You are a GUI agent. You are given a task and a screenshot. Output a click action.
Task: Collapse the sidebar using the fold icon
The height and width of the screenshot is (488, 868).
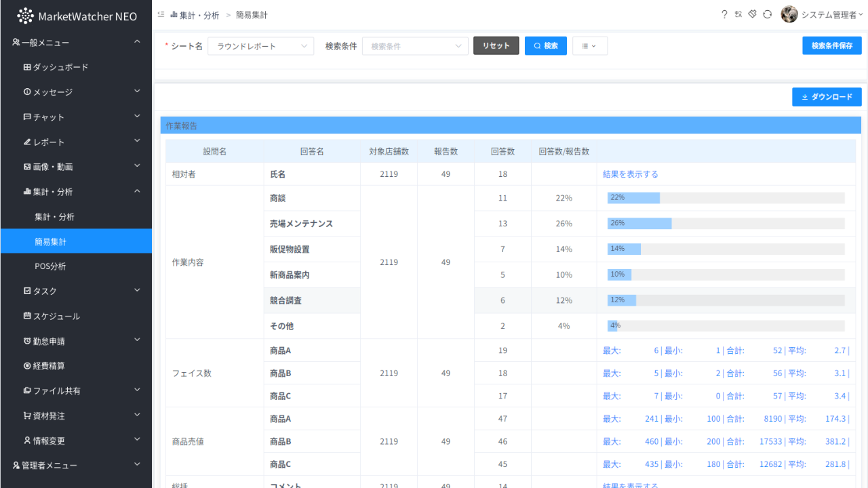click(x=161, y=14)
